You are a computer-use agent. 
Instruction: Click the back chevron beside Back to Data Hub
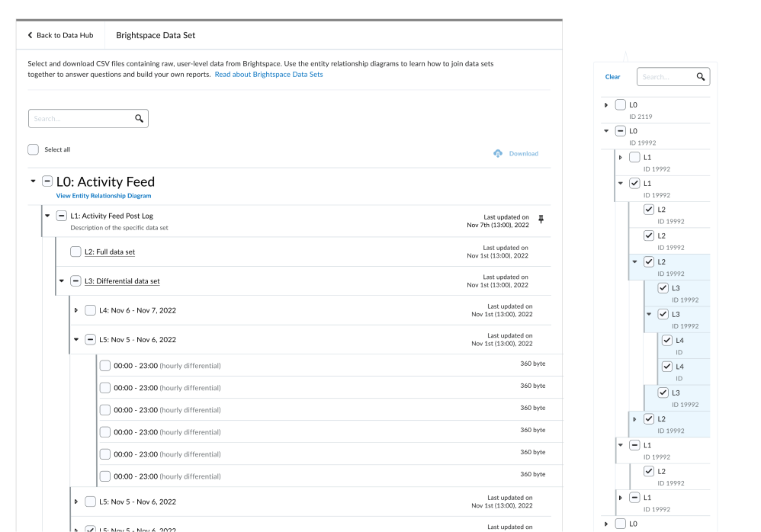pos(30,35)
